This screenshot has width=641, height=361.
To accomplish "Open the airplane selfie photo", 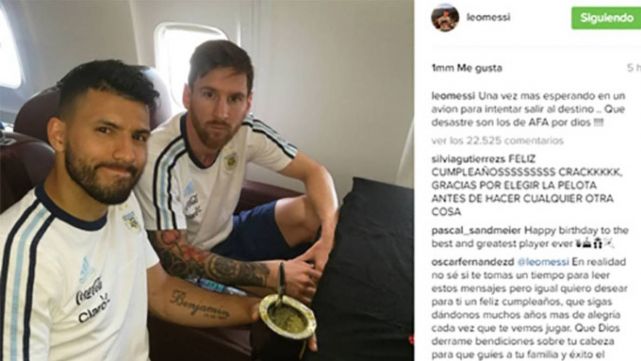I will pyautogui.click(x=207, y=180).
